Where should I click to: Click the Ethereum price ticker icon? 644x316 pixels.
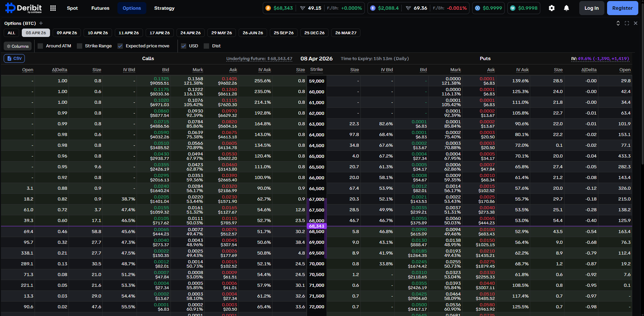(x=373, y=8)
